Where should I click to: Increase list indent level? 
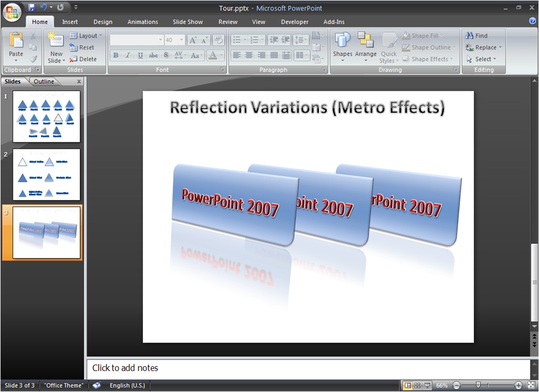coord(286,40)
